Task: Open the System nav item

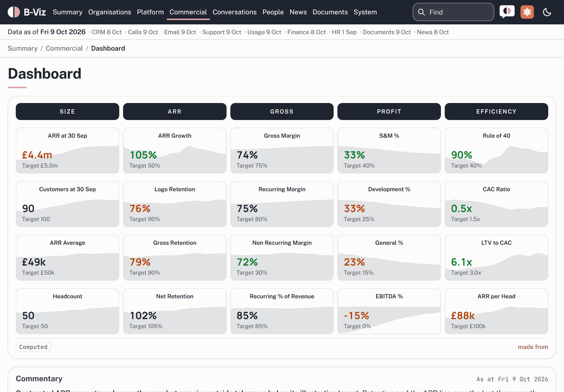Action: 365,12
